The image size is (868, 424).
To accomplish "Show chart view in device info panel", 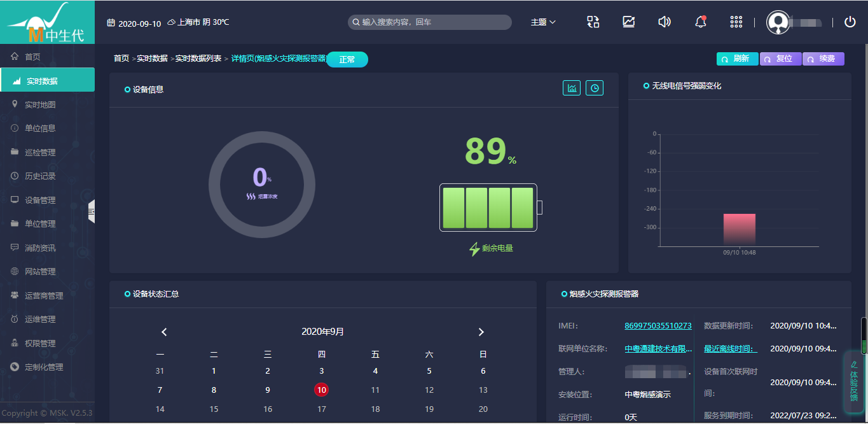I will pos(572,88).
